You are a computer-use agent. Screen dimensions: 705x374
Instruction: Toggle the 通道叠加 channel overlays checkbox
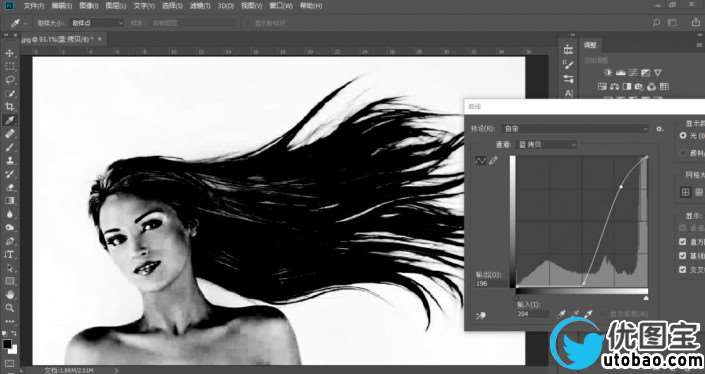tap(683, 228)
